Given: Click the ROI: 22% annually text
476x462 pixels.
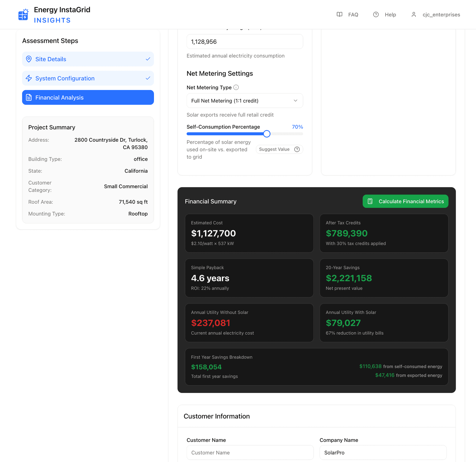Looking at the screenshot, I should (x=210, y=288).
